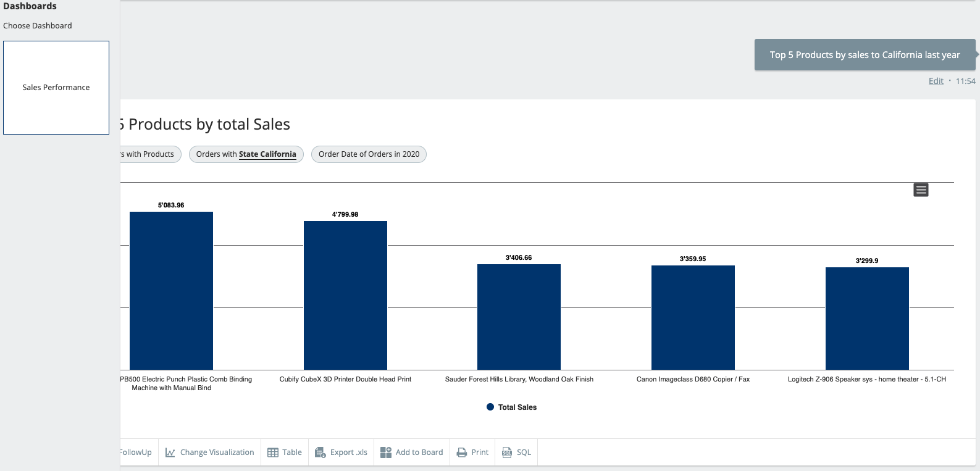The height and width of the screenshot is (471, 980).
Task: Open the Order Date in 2020 filter
Action: [369, 154]
